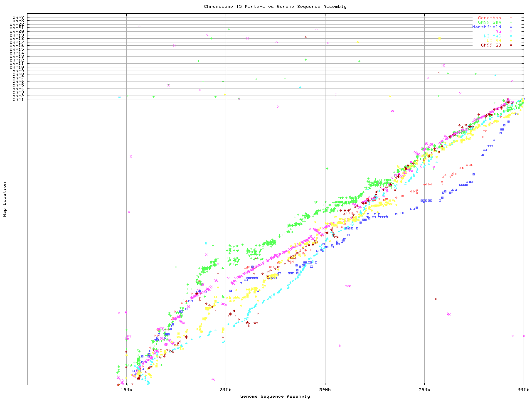Click the vertical 'Map Location' y-axis title
This screenshot has height=399, width=532.
point(5,199)
